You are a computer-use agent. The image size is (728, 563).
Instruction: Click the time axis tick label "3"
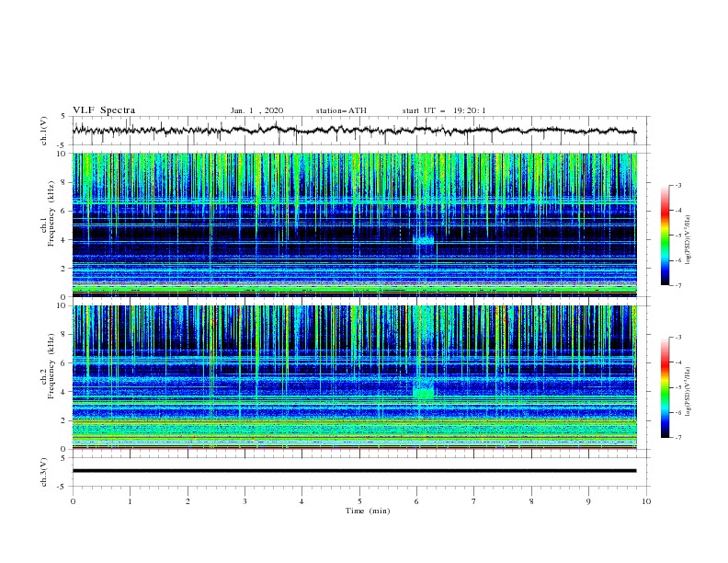[x=245, y=501]
